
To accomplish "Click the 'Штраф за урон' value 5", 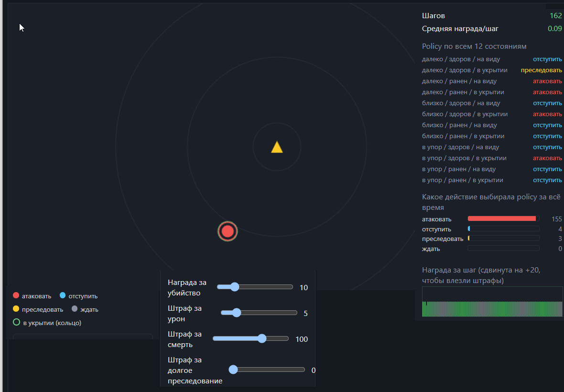I will [306, 314].
